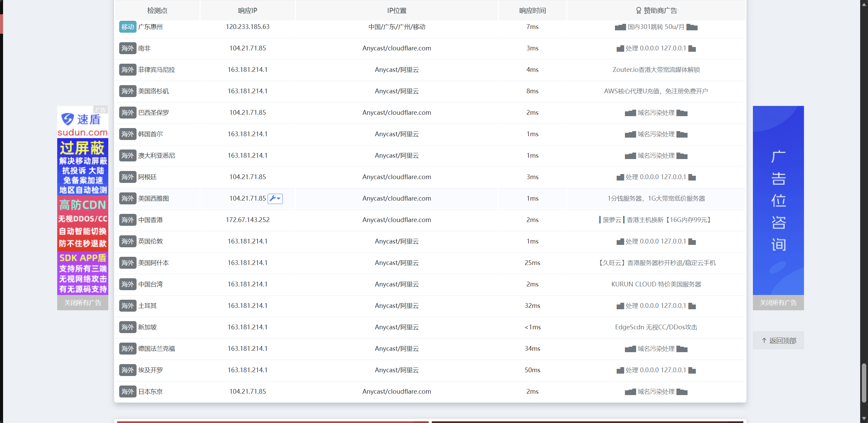
Task: Sort by 响应时间 column header
Action: [x=532, y=11]
